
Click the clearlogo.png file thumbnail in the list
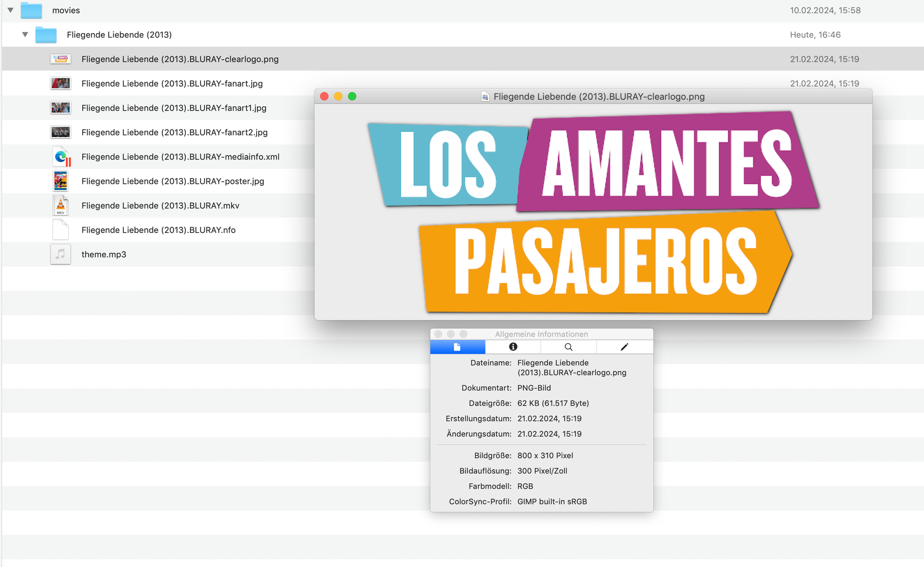pyautogui.click(x=61, y=59)
